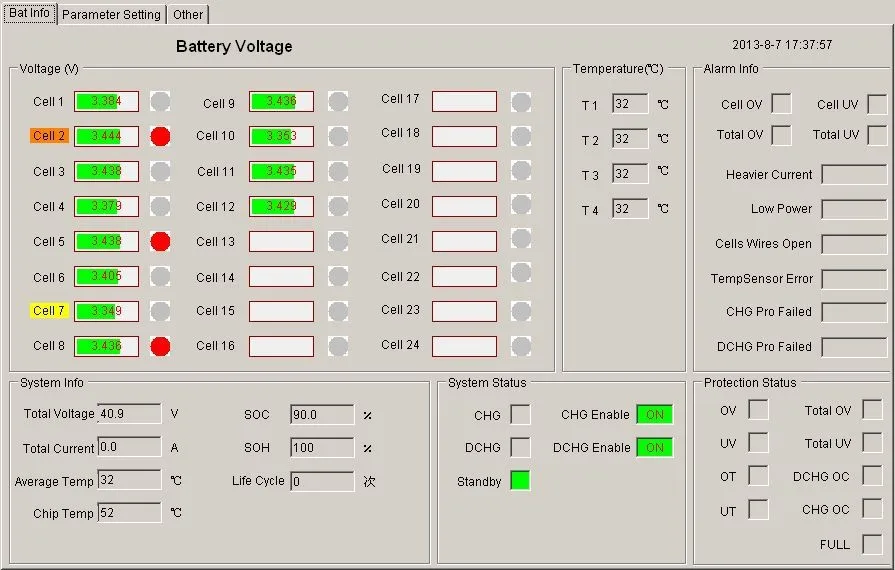
Task: Click the Cell 15 indicator light
Action: [338, 311]
